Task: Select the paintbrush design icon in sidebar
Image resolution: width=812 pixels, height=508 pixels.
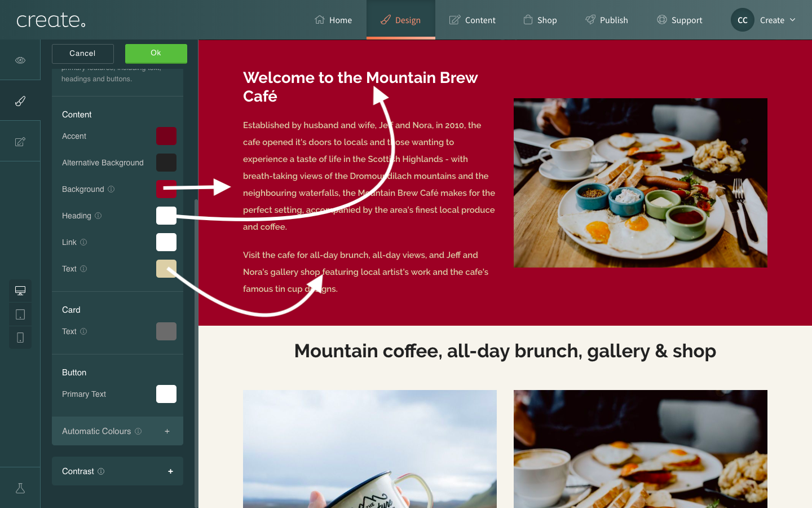Action: click(20, 101)
